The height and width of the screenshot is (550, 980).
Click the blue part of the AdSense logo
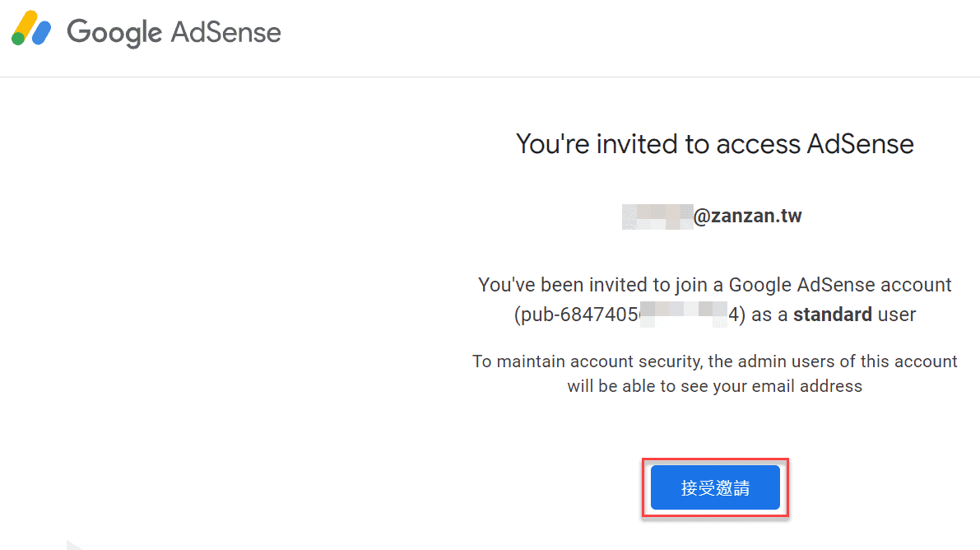click(x=41, y=33)
